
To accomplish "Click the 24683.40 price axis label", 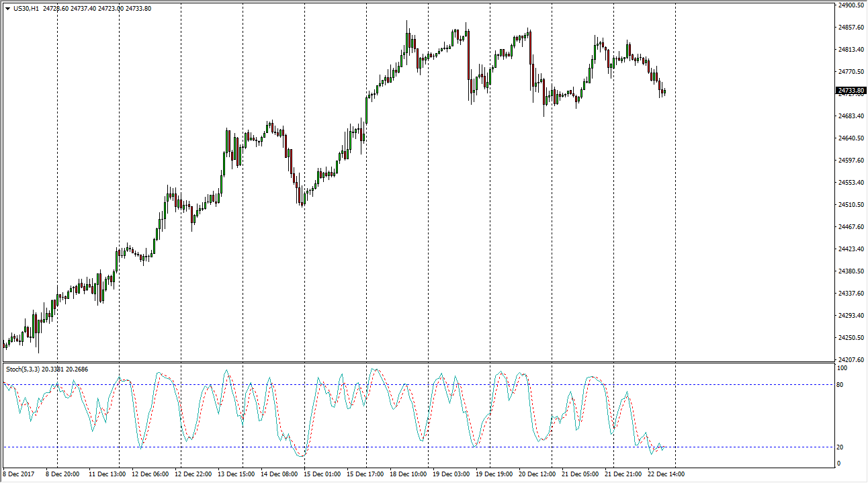I will [850, 116].
